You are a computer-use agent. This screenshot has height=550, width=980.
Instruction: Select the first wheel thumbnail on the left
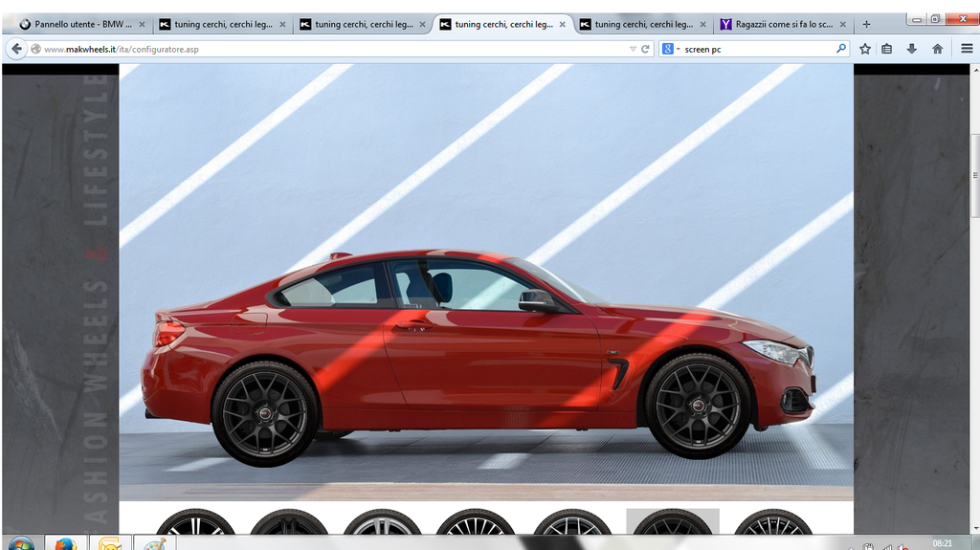(x=195, y=524)
